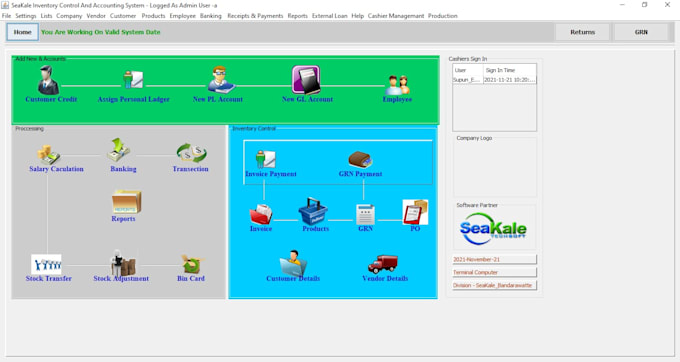Open the Customer menu
The height and width of the screenshot is (362, 680).
(x=123, y=16)
